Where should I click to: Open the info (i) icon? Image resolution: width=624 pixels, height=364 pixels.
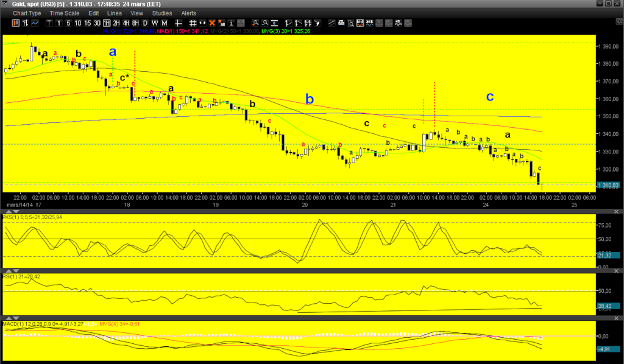(231, 23)
